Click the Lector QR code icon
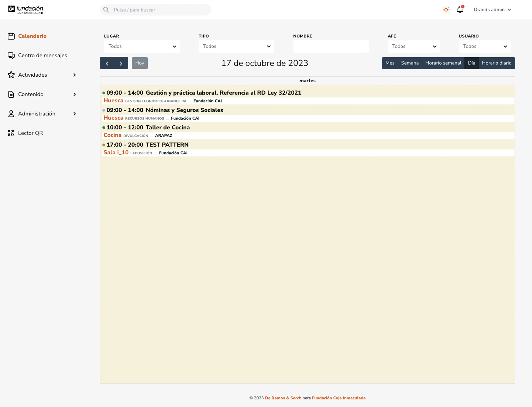The width and height of the screenshot is (532, 407). coord(11,133)
